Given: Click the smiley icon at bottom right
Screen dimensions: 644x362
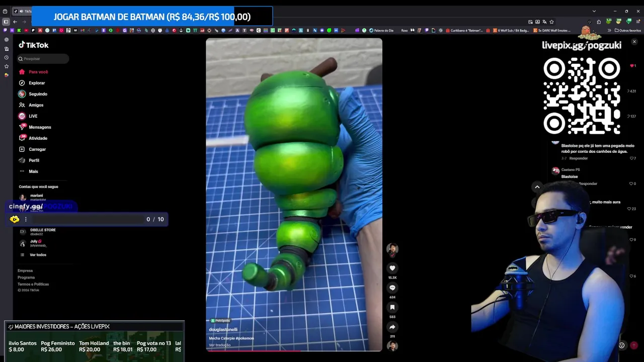Looking at the screenshot, I should (621, 345).
